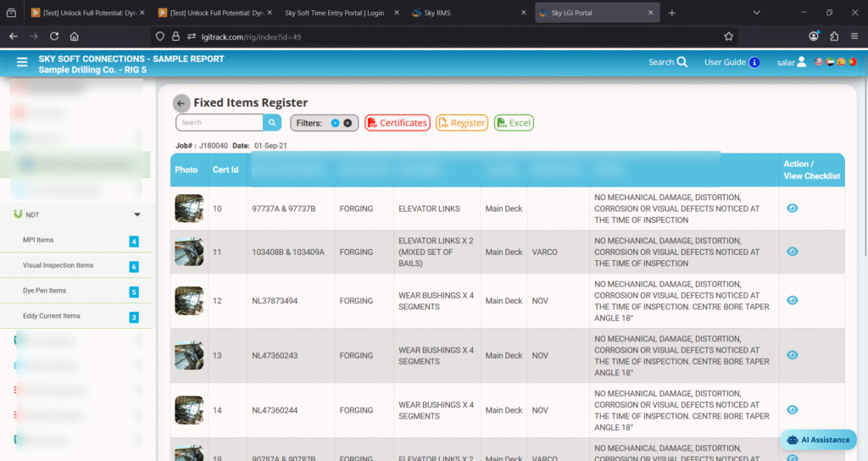Open AI Assistance chat button
This screenshot has width=868, height=461.
(818, 440)
